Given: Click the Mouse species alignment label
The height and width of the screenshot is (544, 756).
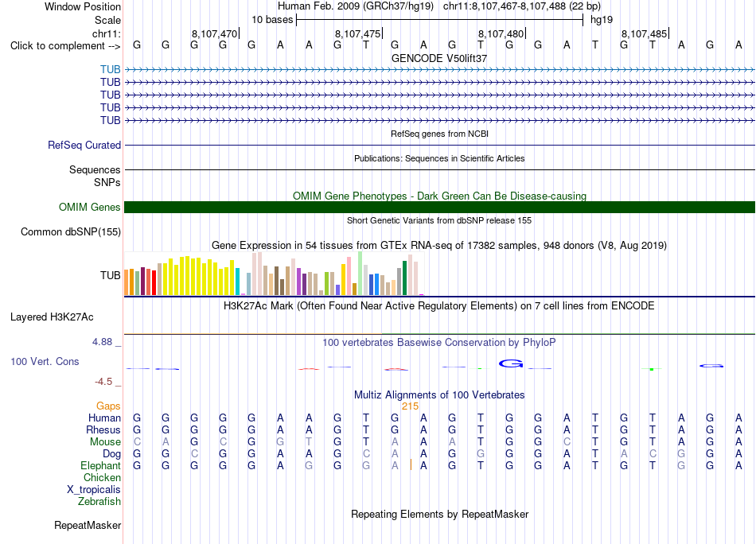Looking at the screenshot, I should point(105,442).
